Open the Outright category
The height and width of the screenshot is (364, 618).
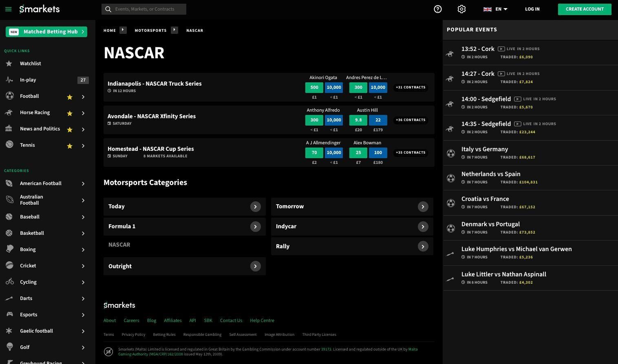point(184,266)
